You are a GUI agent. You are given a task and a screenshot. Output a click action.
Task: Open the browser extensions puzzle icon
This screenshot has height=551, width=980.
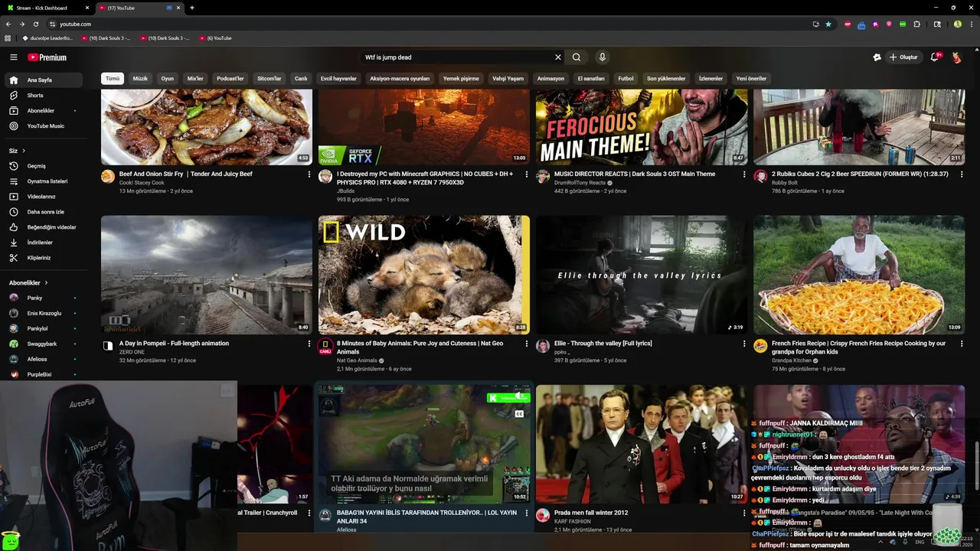pos(917,24)
